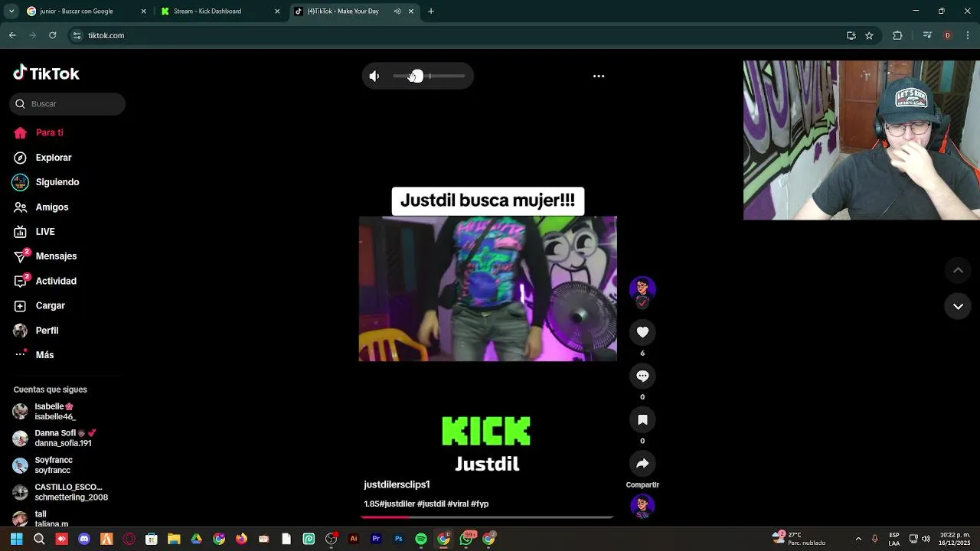Seek on the video progress bar
980x551 pixels.
point(487,517)
